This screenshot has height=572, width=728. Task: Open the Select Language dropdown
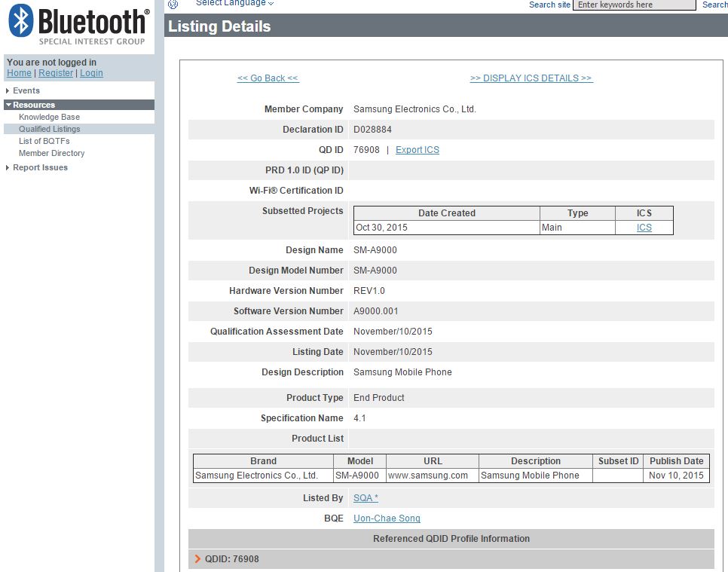coord(234,4)
